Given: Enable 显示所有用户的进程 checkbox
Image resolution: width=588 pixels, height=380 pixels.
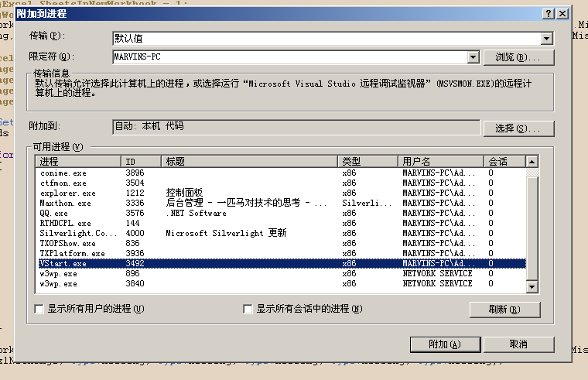Looking at the screenshot, I should click(x=39, y=309).
